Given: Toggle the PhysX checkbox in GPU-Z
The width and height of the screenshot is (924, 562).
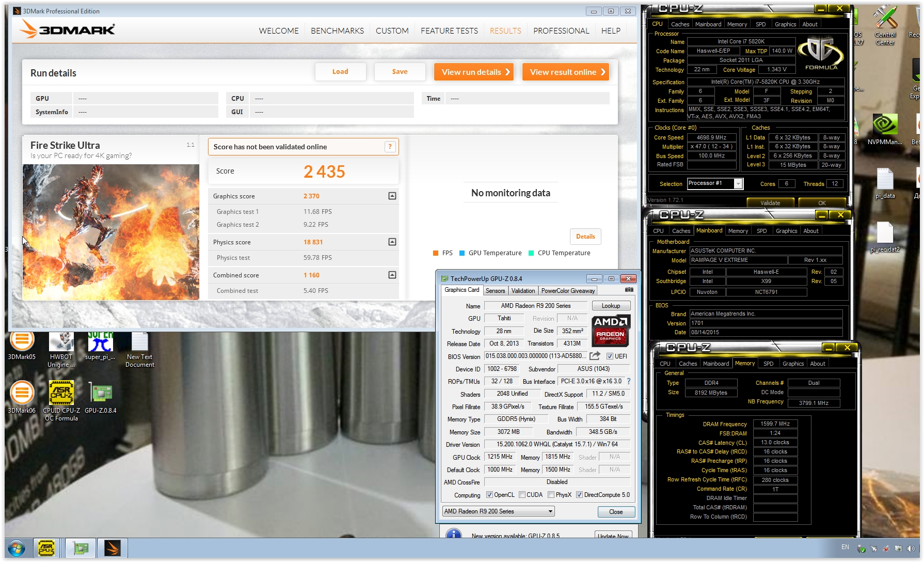Looking at the screenshot, I should pyautogui.click(x=551, y=495).
